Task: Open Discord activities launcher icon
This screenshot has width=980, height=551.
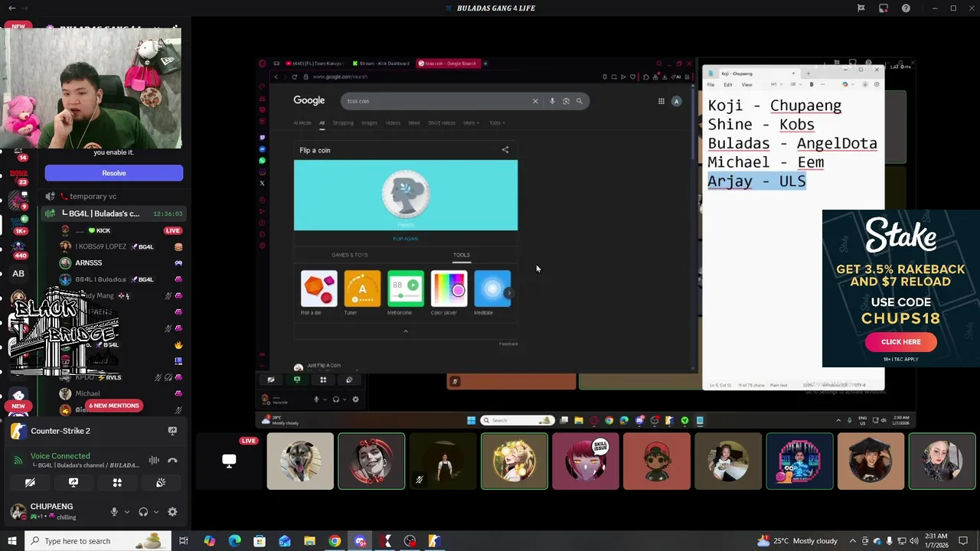Action: 117,483
